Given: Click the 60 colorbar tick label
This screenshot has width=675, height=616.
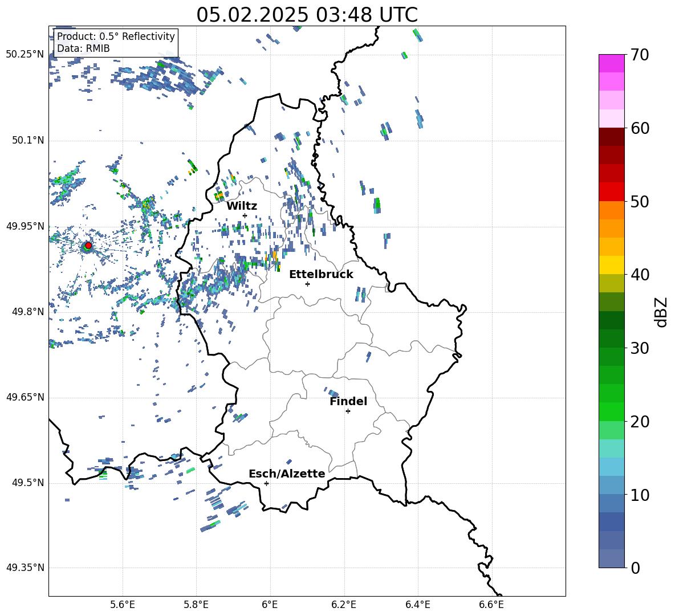Looking at the screenshot, I should [x=639, y=128].
